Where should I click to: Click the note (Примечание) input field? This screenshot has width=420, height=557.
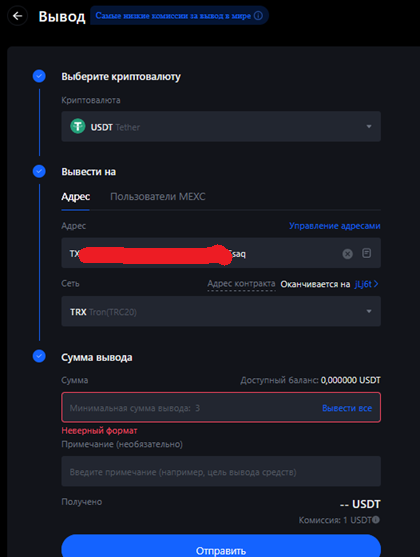221,471
